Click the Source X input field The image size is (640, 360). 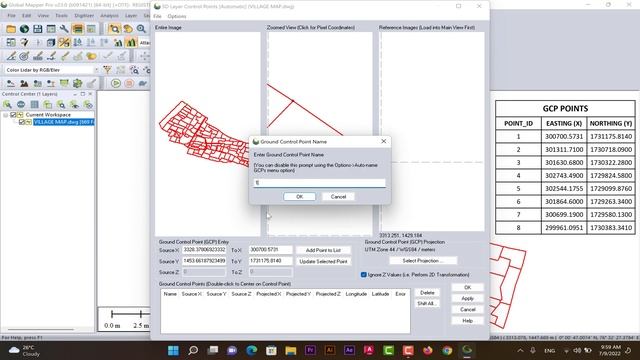tap(204, 250)
